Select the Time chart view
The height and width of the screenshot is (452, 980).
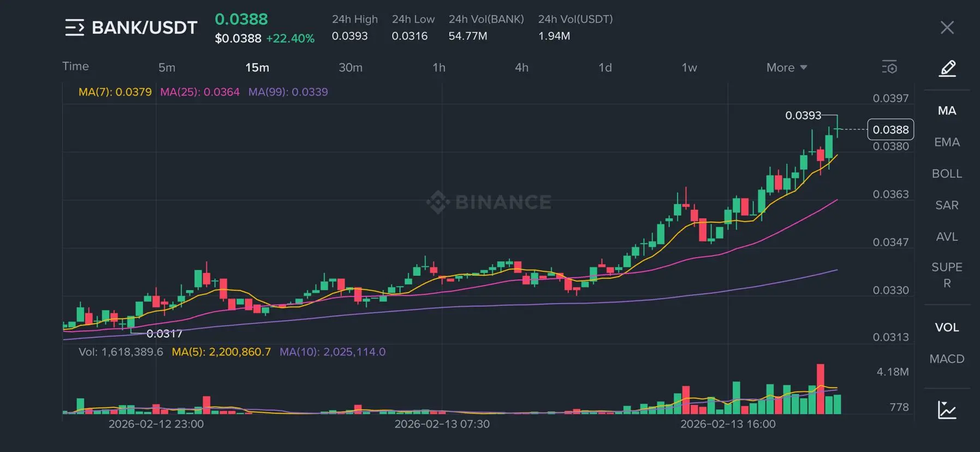(75, 66)
